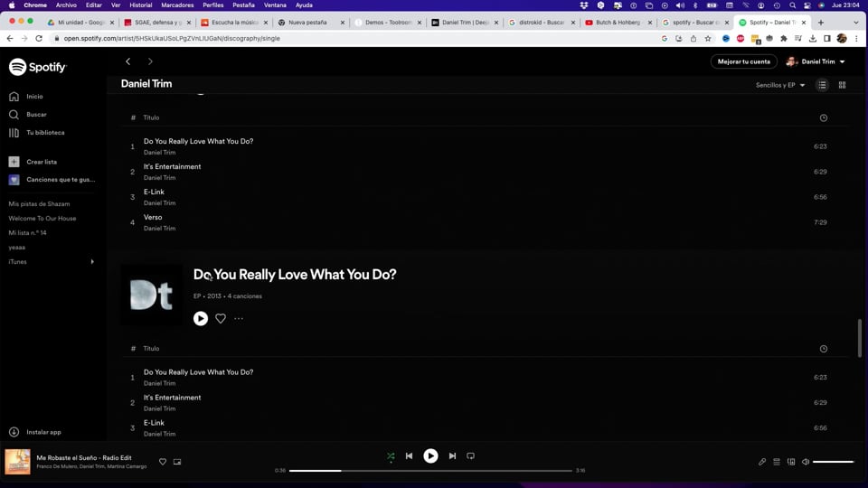The width and height of the screenshot is (868, 488).
Task: Click Mejorar tu cuenta button
Action: pyautogui.click(x=743, y=61)
